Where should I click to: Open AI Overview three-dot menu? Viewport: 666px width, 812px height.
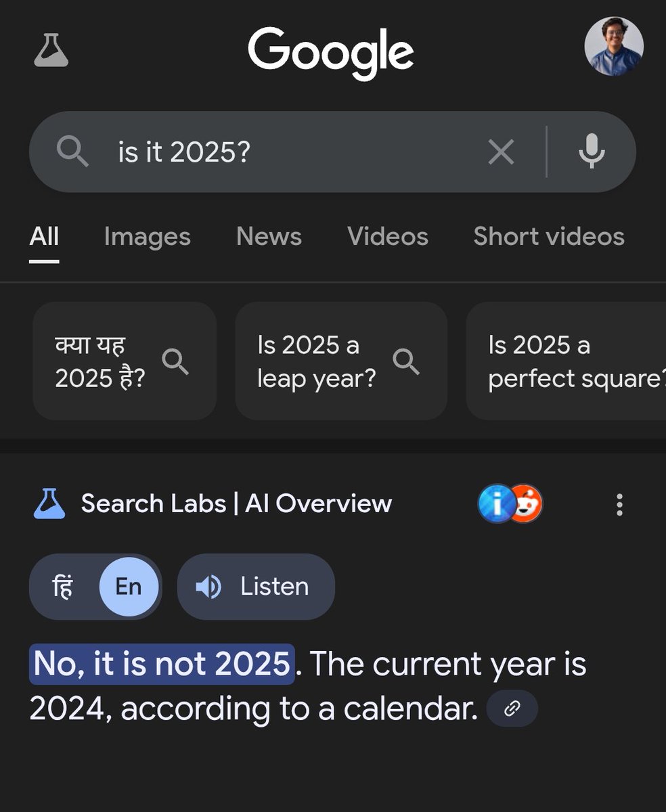click(619, 504)
